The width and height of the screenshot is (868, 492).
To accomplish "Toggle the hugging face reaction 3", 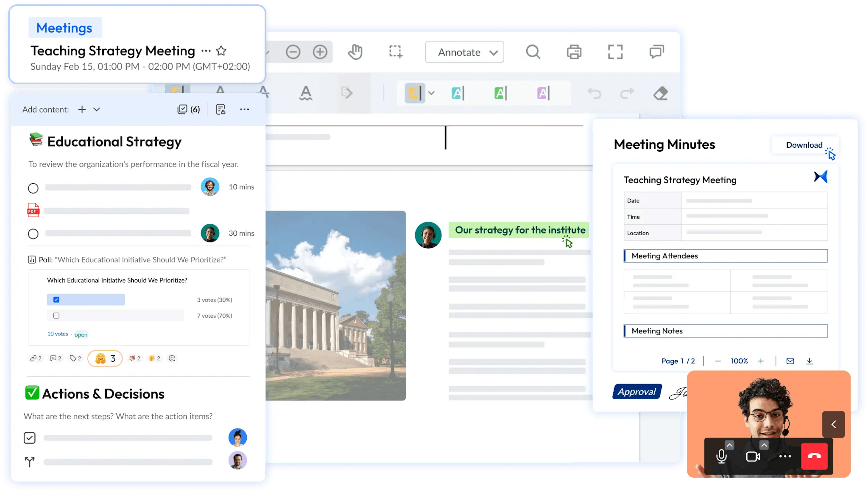I will click(105, 358).
